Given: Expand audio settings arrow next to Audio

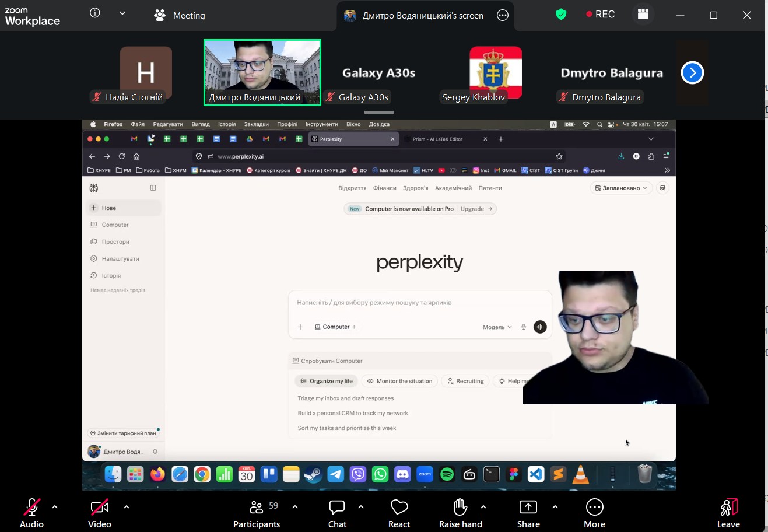Looking at the screenshot, I should coord(55,507).
